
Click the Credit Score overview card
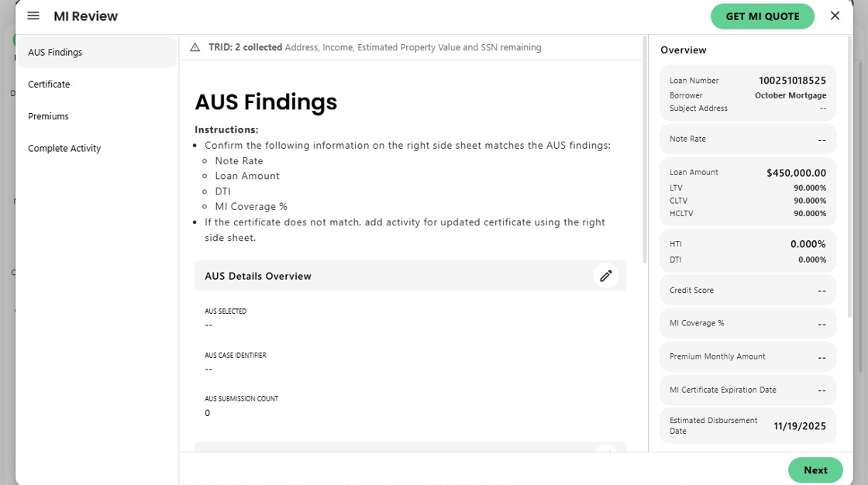coord(748,291)
